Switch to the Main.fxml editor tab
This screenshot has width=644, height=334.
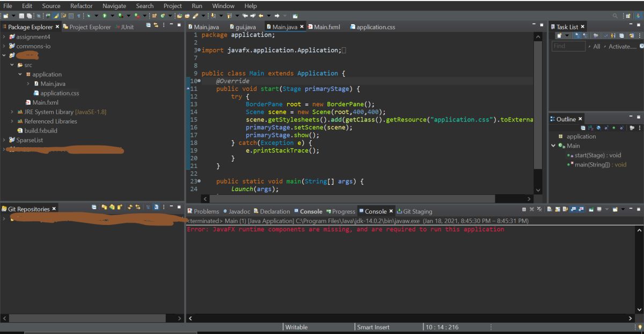[x=326, y=27]
